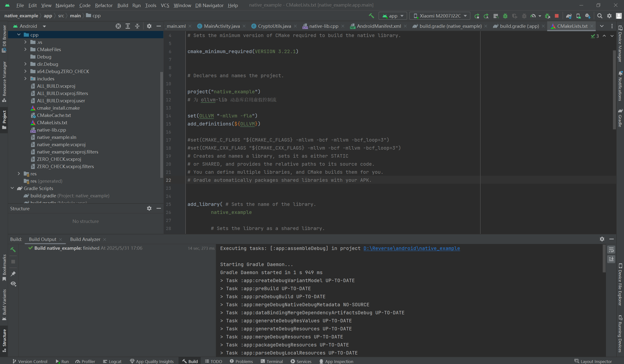The height and width of the screenshot is (364, 624).
Task: Open the Xiaomi M2007J22C device dropdown
Action: [440, 16]
